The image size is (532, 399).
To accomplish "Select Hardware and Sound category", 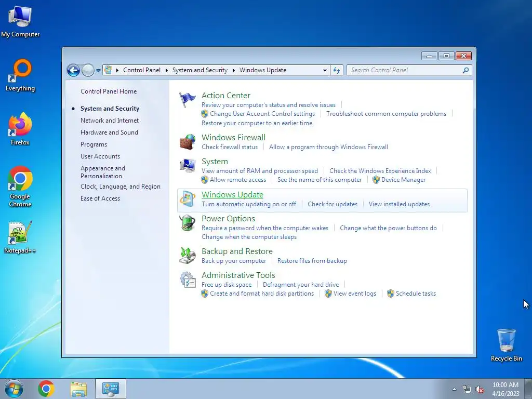I will click(109, 132).
